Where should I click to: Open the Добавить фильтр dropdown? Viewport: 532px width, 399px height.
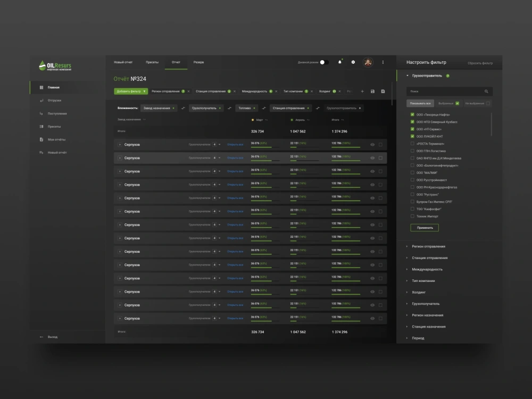click(x=131, y=92)
